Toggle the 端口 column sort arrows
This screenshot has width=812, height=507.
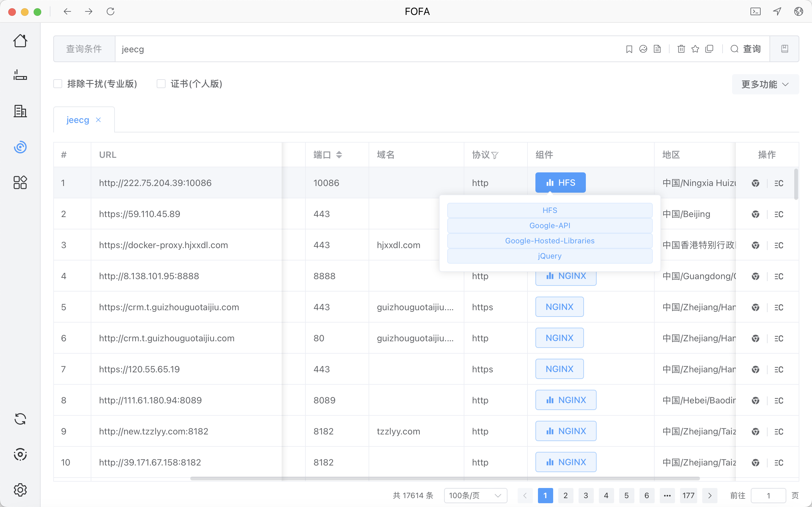(339, 155)
